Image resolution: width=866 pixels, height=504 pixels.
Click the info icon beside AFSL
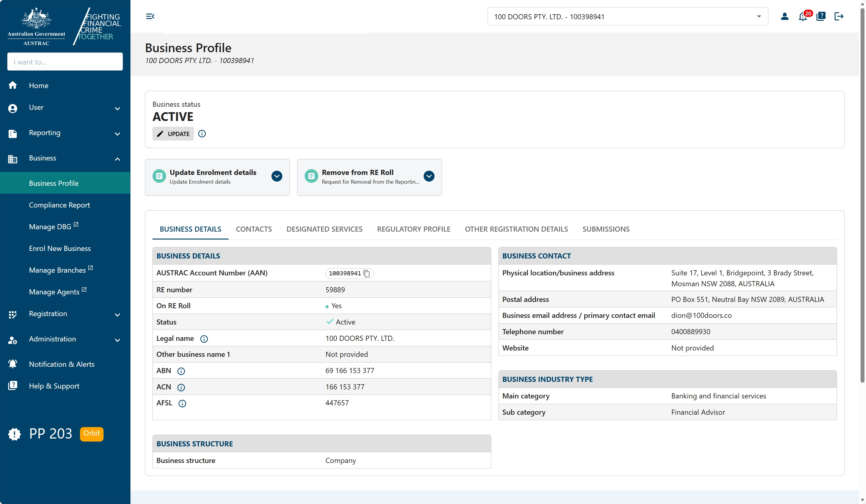[x=182, y=403]
